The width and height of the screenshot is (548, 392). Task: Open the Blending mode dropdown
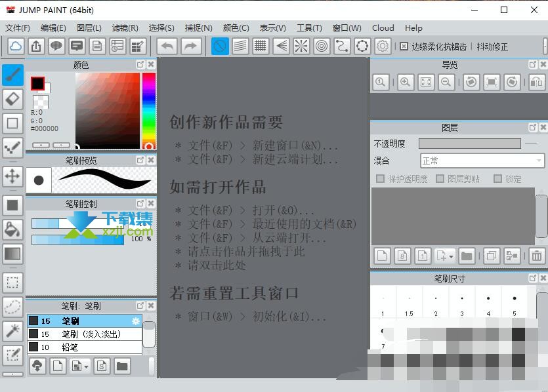point(482,161)
